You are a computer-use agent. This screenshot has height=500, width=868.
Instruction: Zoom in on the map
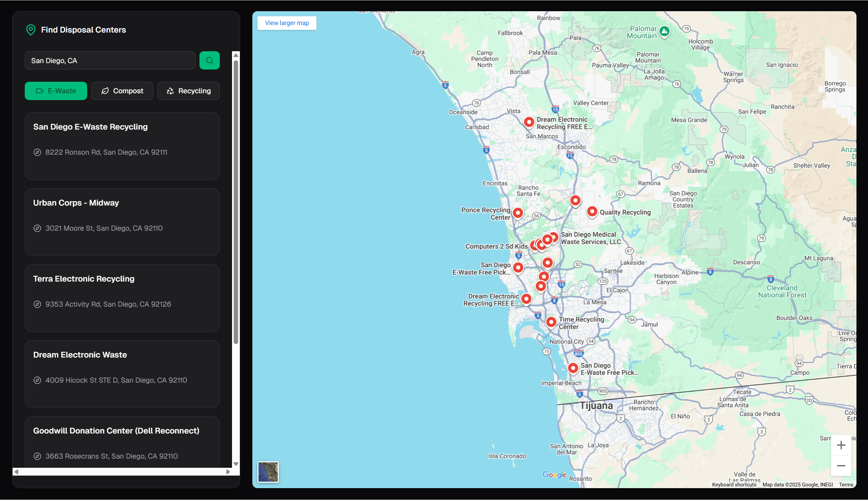tap(841, 445)
